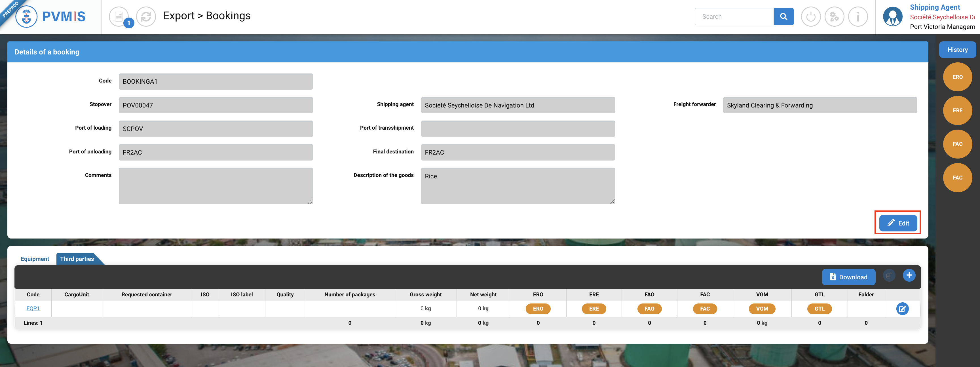Click the PVMIS anchor logo
The image size is (980, 367).
point(27,17)
